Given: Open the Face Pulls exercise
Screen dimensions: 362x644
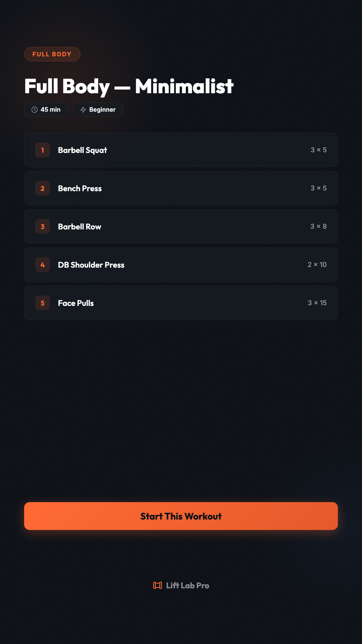Looking at the screenshot, I should coord(181,303).
